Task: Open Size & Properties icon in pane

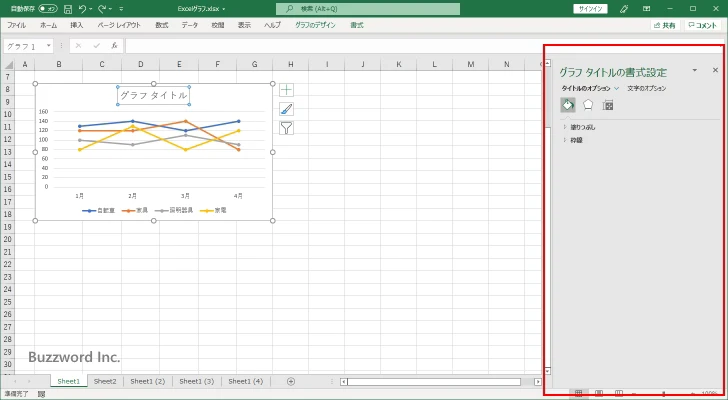Action: (x=608, y=105)
